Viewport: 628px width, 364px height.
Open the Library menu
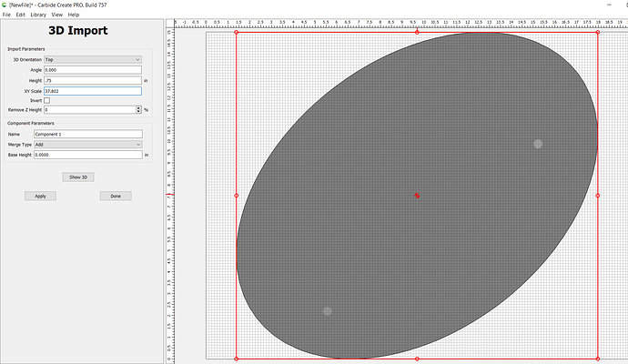click(x=38, y=15)
